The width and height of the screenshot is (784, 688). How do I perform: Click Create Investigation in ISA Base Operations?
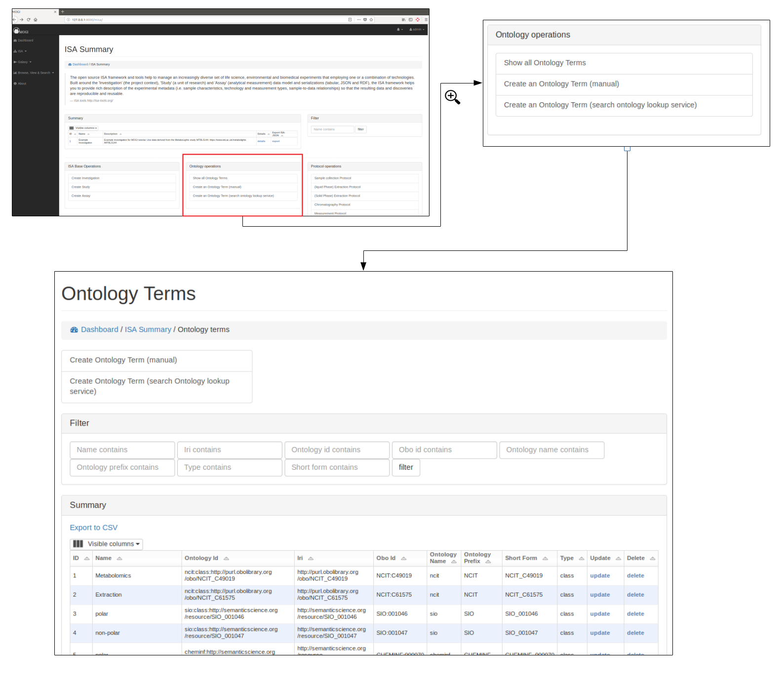(x=122, y=178)
